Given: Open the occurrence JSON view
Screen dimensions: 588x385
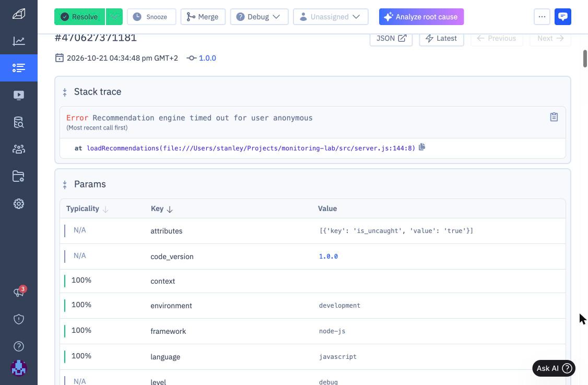Looking at the screenshot, I should coord(391,38).
